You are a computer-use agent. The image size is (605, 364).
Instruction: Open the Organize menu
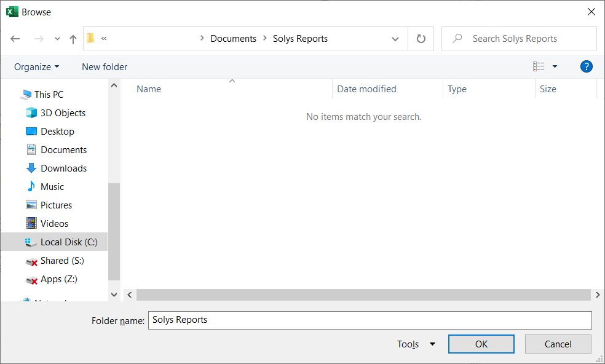(37, 67)
